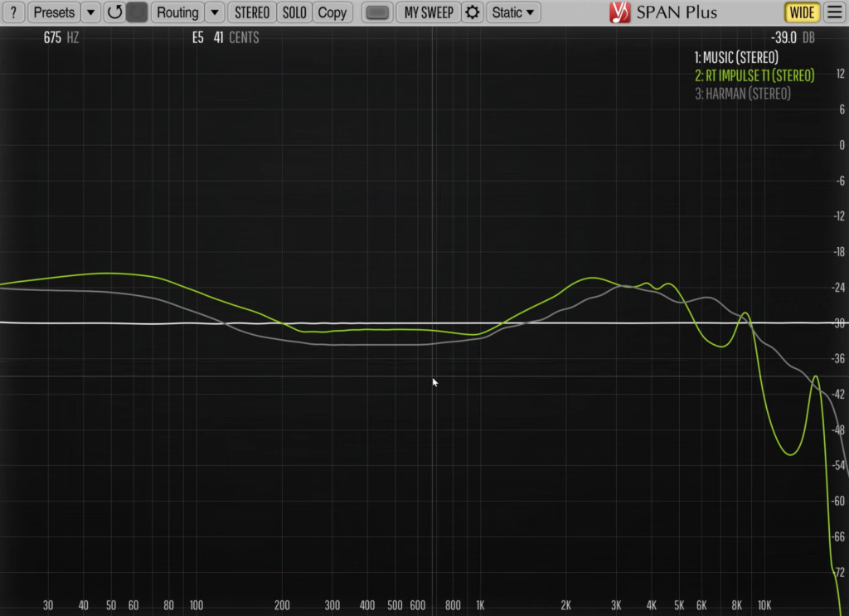This screenshot has height=616, width=849.
Task: Click the 1K frequency axis label
Action: [x=480, y=605]
